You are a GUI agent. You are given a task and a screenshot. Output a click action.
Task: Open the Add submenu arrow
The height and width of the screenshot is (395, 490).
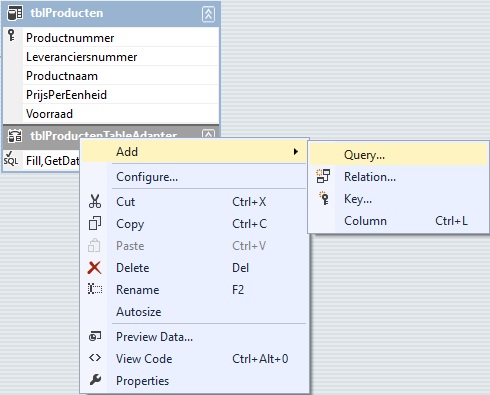click(x=296, y=152)
